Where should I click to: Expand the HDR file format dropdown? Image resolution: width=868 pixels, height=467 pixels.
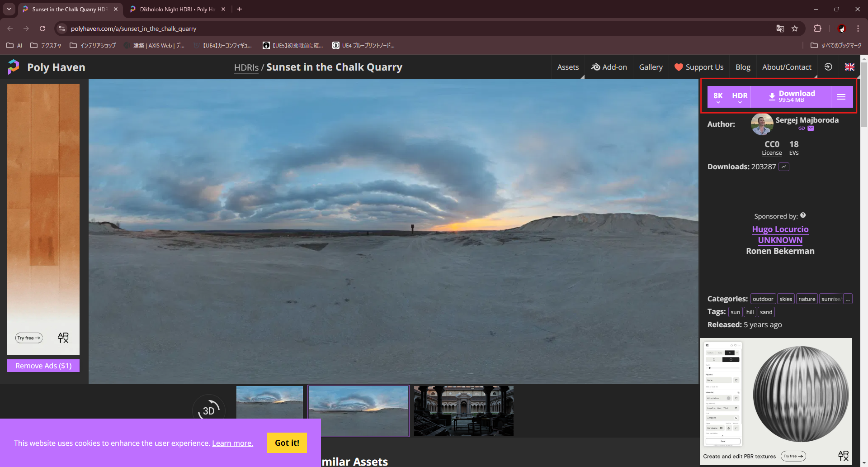click(x=740, y=97)
